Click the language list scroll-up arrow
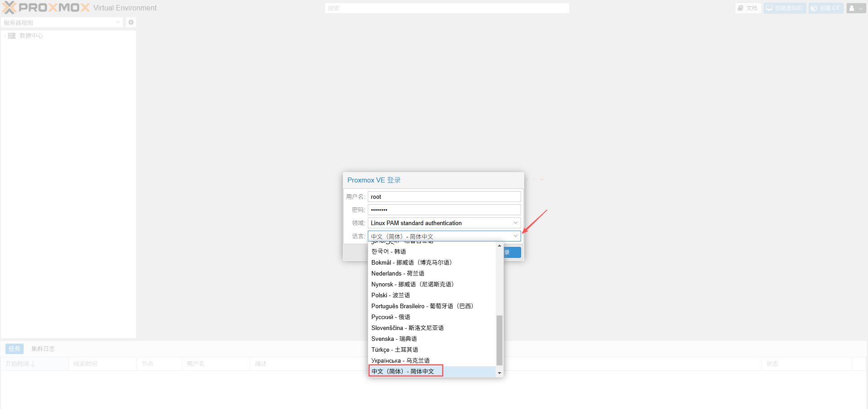Image resolution: width=868 pixels, height=409 pixels. pyautogui.click(x=500, y=246)
